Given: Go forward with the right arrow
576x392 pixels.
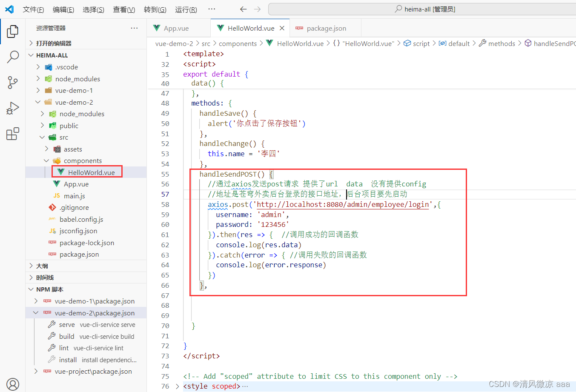Looking at the screenshot, I should click(x=257, y=9).
